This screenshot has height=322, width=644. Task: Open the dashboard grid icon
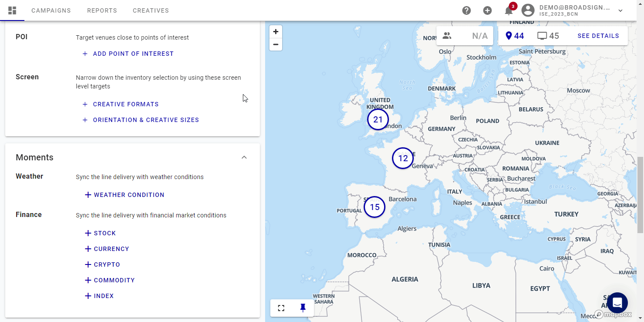click(x=12, y=10)
